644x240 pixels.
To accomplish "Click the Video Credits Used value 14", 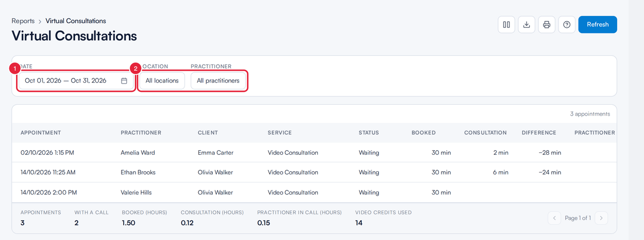I will 359,223.
